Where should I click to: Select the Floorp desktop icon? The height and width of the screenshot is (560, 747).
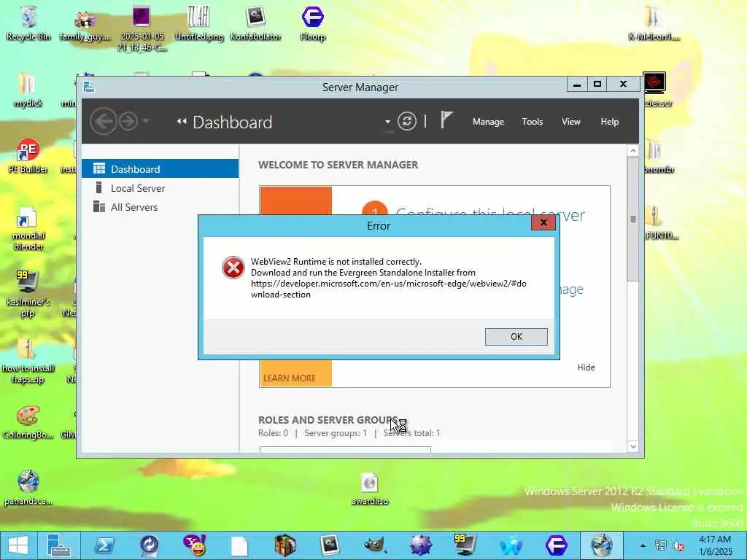[312, 24]
